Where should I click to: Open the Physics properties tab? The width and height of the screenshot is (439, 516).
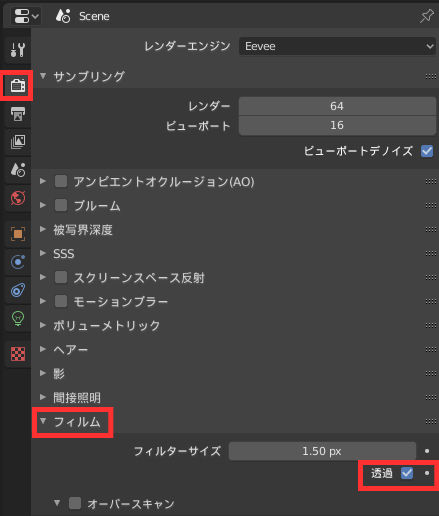(x=18, y=262)
